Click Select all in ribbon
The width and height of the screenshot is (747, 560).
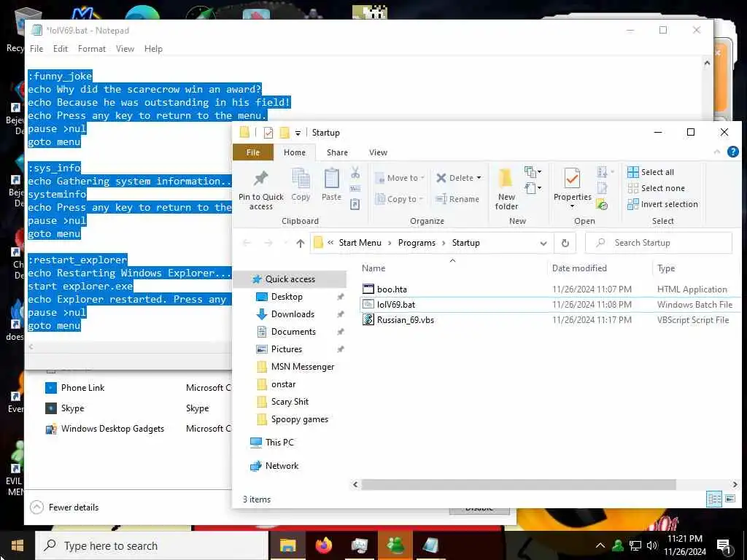pyautogui.click(x=650, y=172)
